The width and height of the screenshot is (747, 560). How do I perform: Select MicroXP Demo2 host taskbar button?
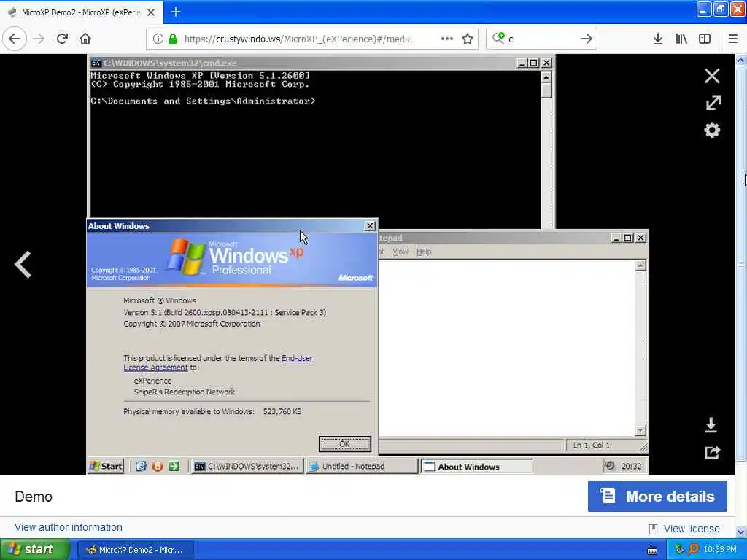point(136,550)
